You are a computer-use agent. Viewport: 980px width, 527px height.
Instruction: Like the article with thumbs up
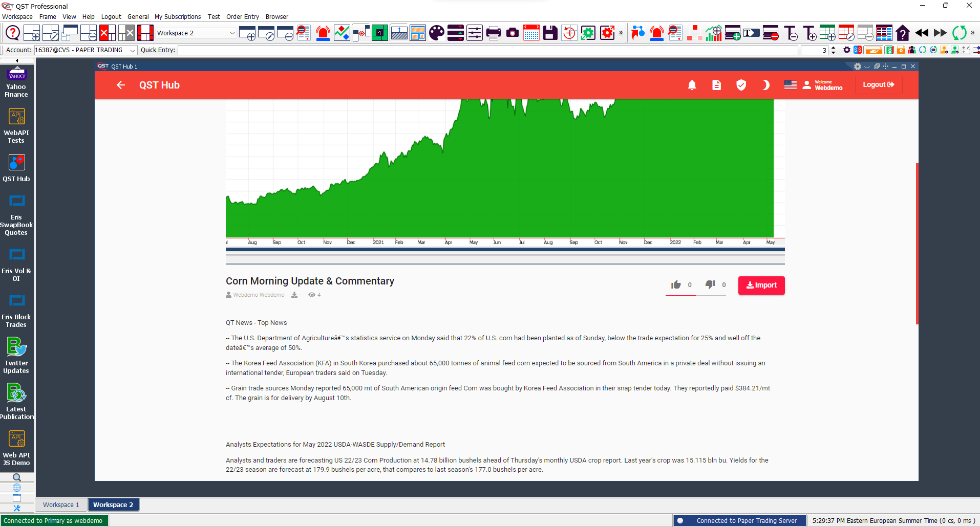click(676, 285)
